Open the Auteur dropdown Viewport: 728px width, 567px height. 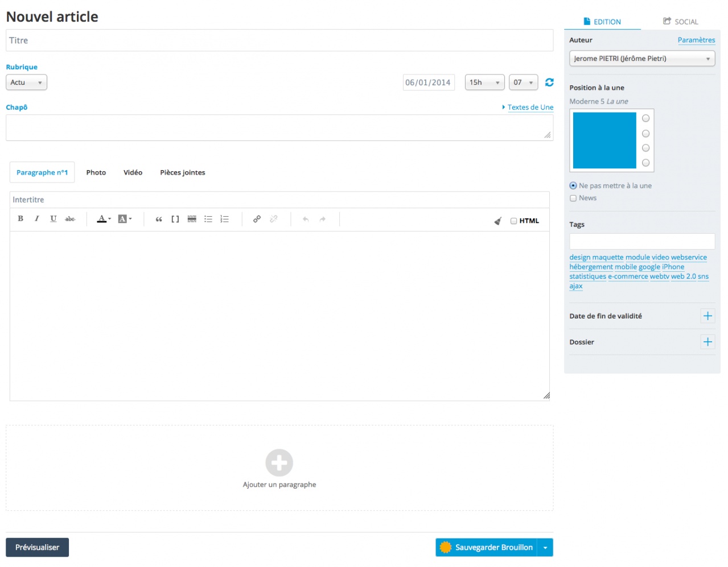coord(641,59)
